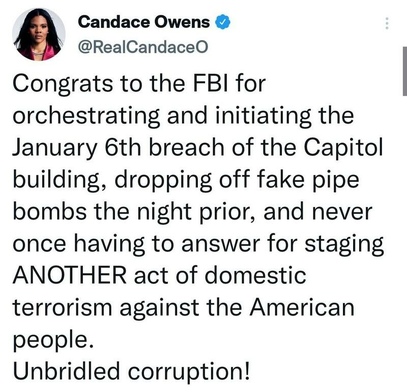This screenshot has height=392, width=407.
Task: Click the word 'Congrats' in the tweet
Action: pos(63,84)
